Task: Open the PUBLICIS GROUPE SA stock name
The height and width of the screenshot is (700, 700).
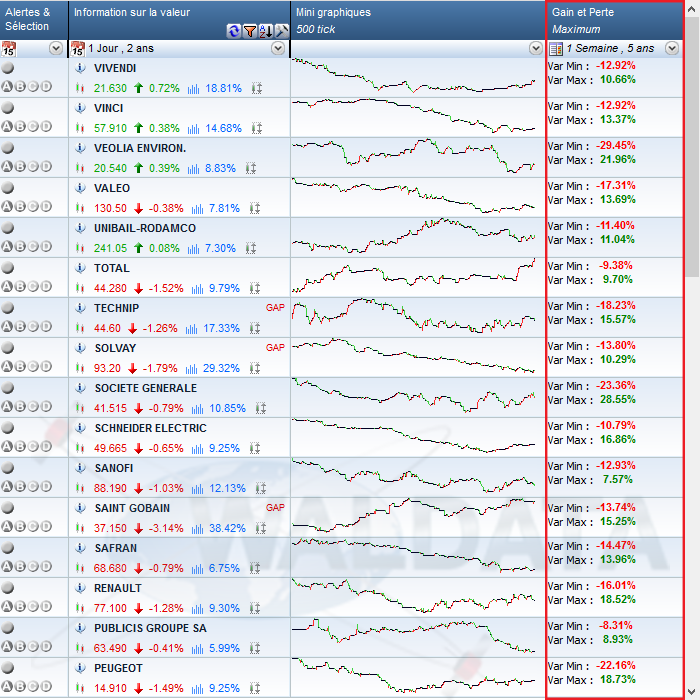Action: pyautogui.click(x=150, y=628)
